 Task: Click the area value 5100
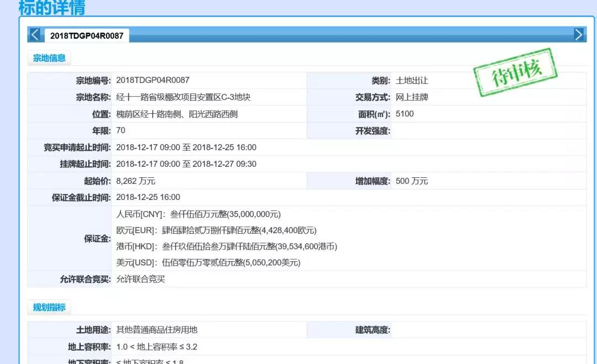(x=405, y=114)
